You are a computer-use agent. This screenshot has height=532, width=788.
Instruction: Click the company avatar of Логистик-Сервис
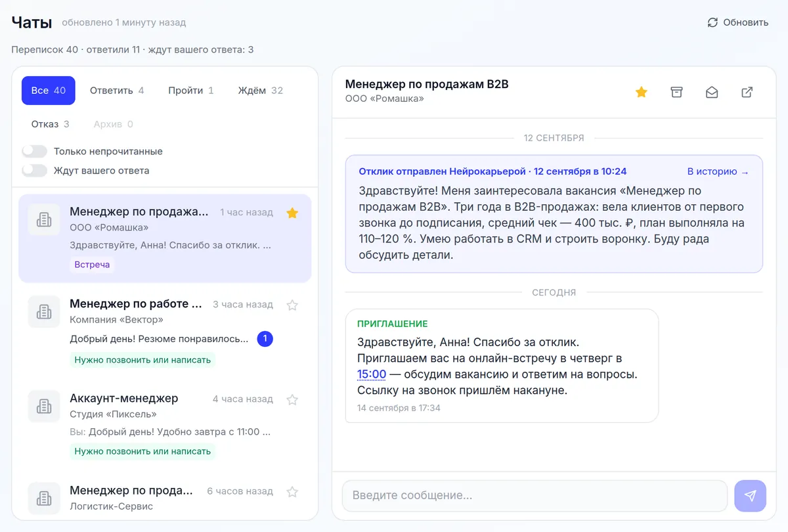click(44, 498)
